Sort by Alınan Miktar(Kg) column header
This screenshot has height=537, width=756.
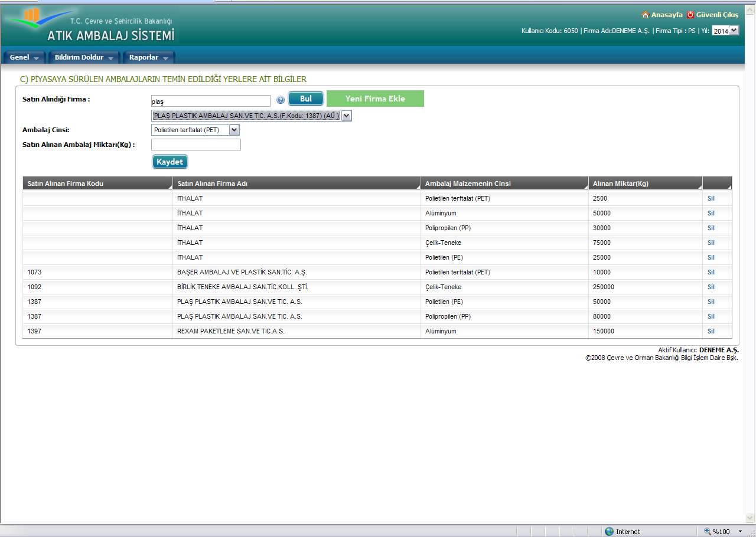[646, 184]
